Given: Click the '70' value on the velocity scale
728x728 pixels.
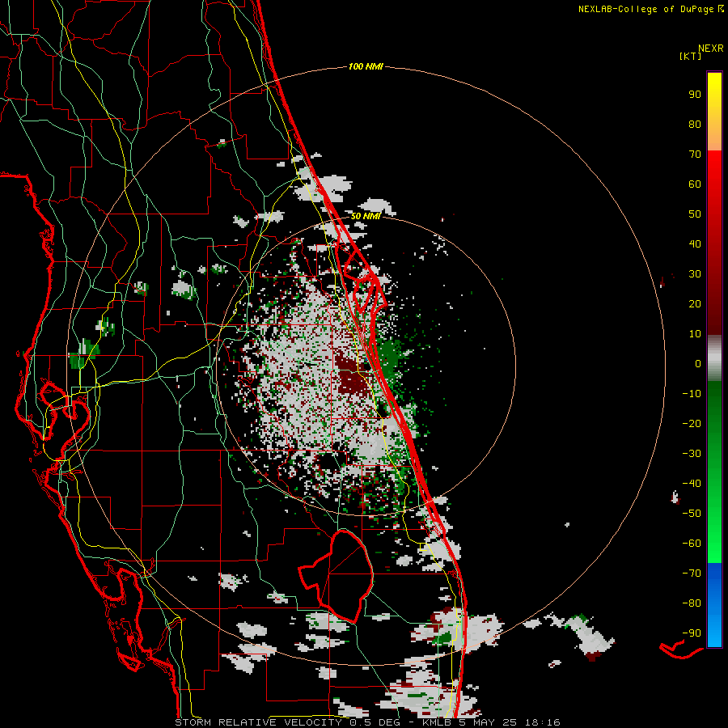Looking at the screenshot, I should (695, 154).
